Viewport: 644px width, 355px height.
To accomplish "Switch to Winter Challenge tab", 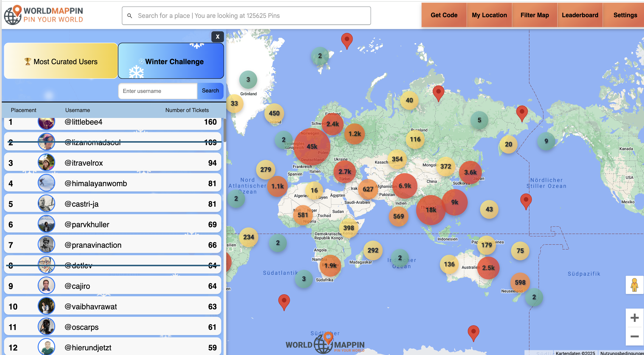I will tap(171, 61).
